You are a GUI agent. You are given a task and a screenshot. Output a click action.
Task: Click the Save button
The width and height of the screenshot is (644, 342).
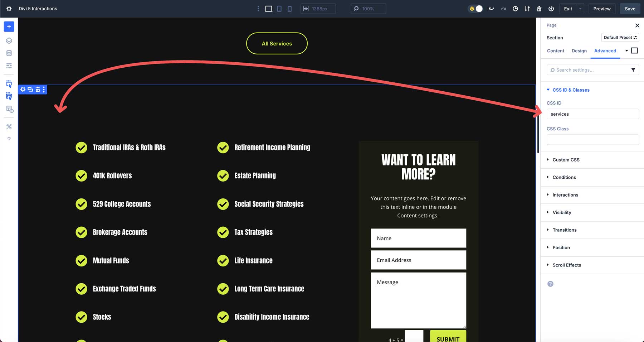tap(630, 8)
